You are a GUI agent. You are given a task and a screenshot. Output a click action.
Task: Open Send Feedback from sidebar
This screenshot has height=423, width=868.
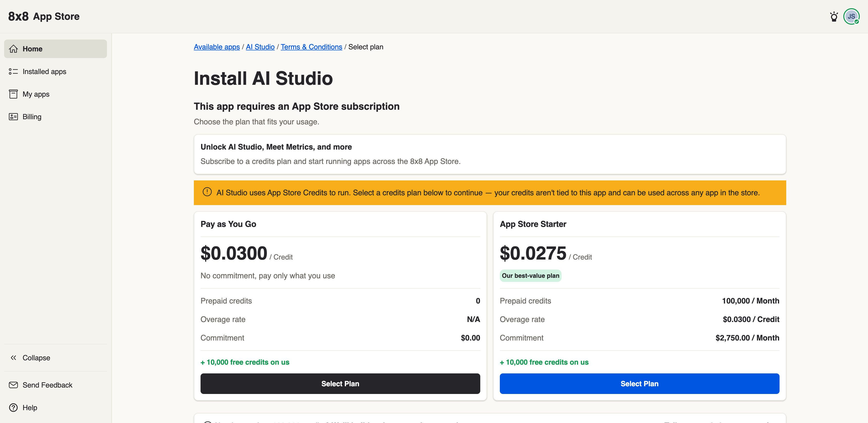pos(56,385)
